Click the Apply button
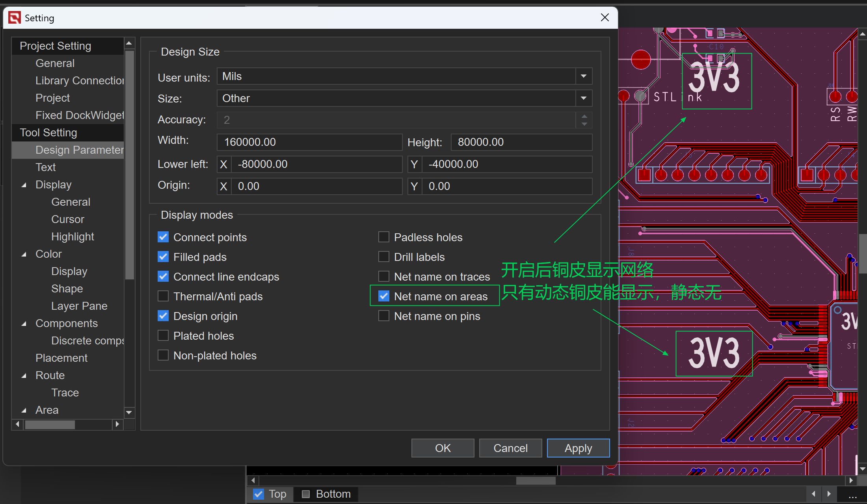This screenshot has height=504, width=867. click(578, 448)
